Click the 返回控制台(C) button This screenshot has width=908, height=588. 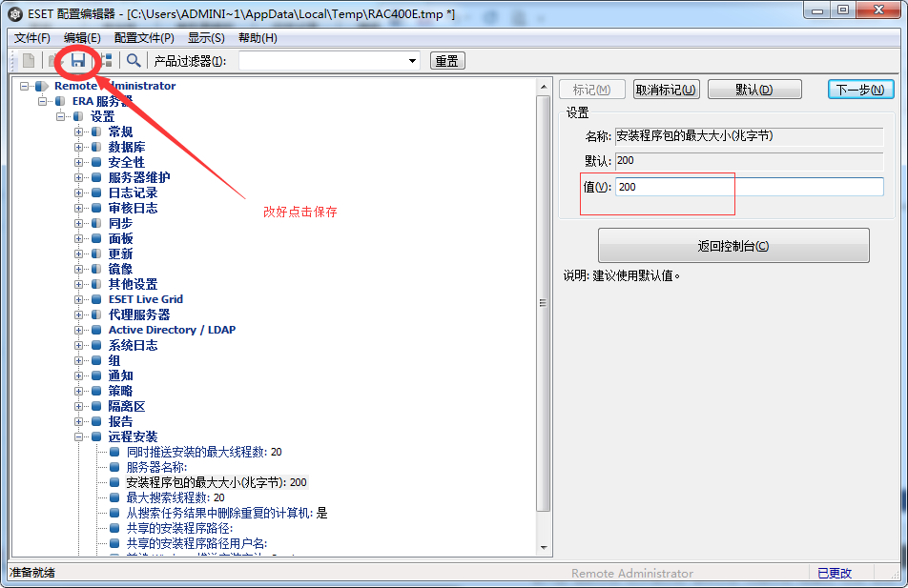(733, 246)
